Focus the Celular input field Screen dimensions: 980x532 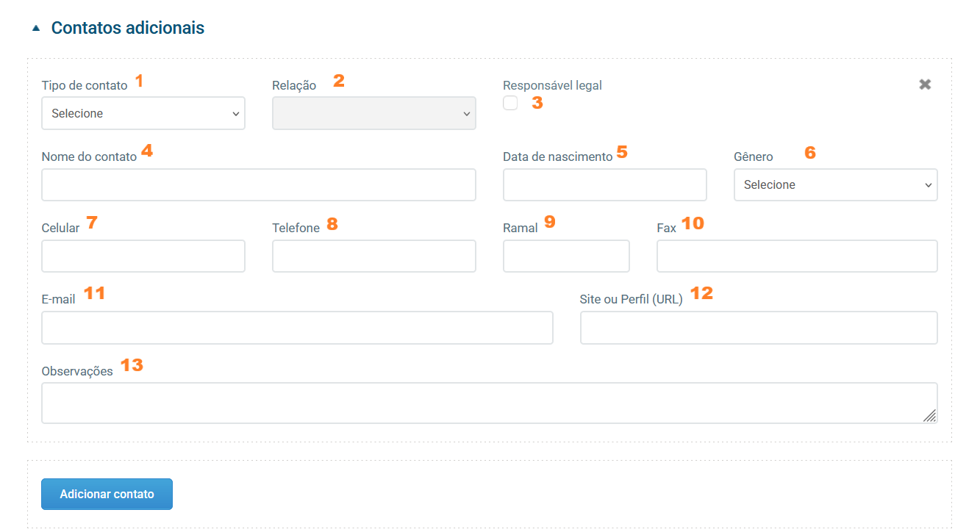coord(143,256)
